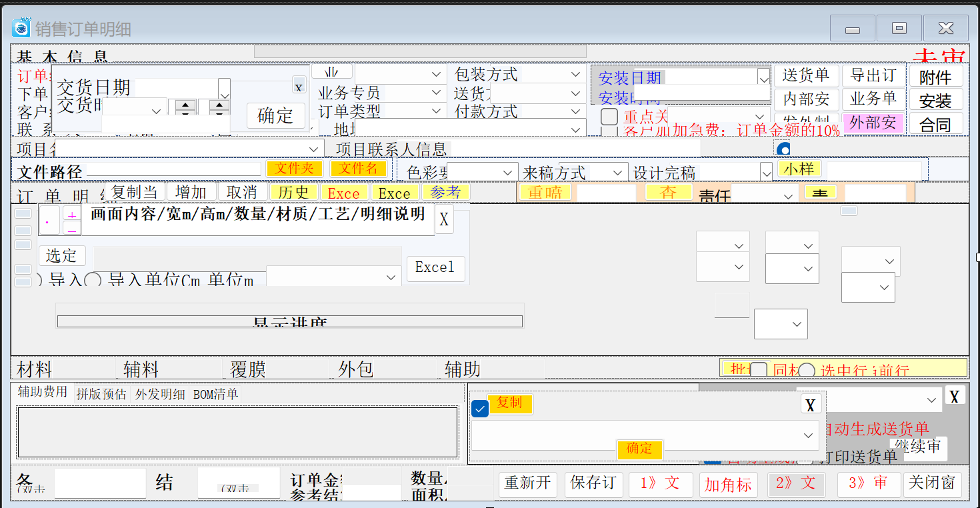The image size is (980, 508).
Task: Click the 显示进度 progress bar
Action: coord(290,321)
